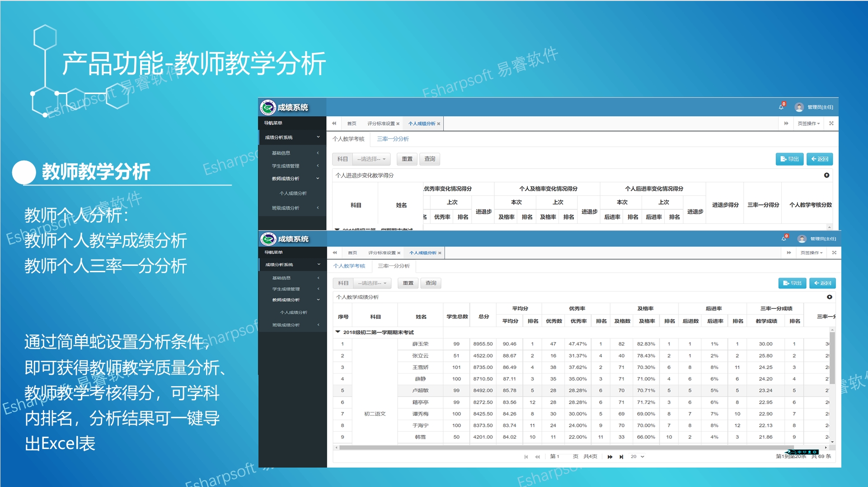Close the 评分标准设置 tab
The height and width of the screenshot is (487, 868).
click(398, 253)
